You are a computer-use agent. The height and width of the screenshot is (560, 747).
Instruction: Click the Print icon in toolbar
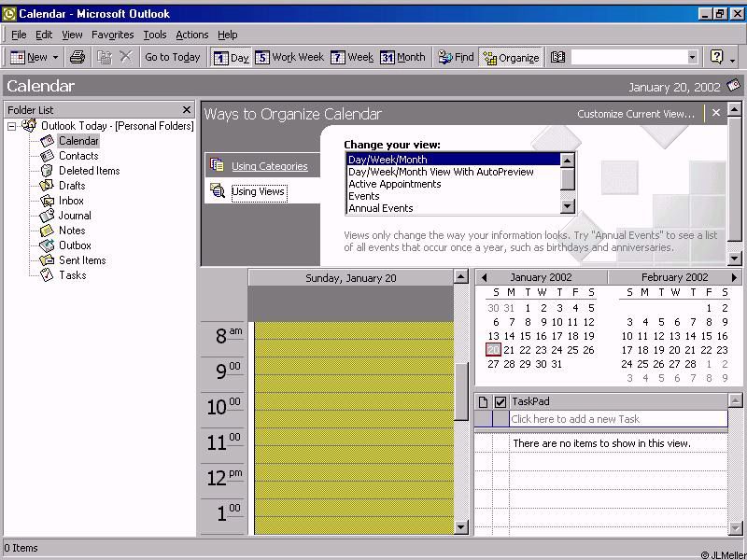(78, 57)
